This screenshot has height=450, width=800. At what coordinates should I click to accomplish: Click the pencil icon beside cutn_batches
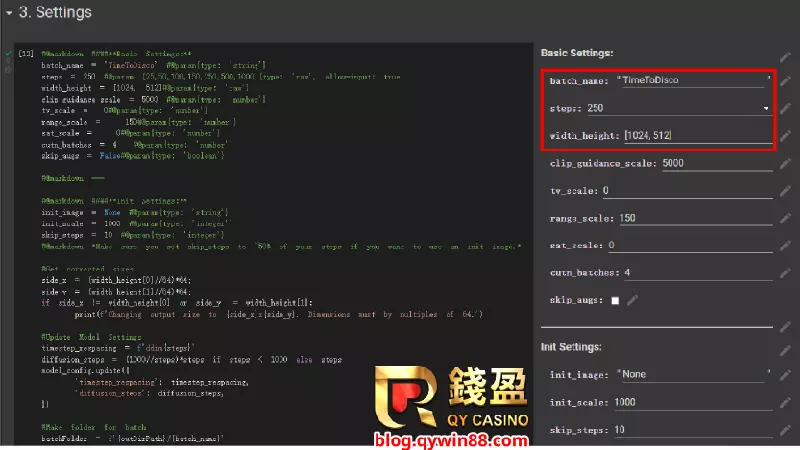pyautogui.click(x=786, y=272)
